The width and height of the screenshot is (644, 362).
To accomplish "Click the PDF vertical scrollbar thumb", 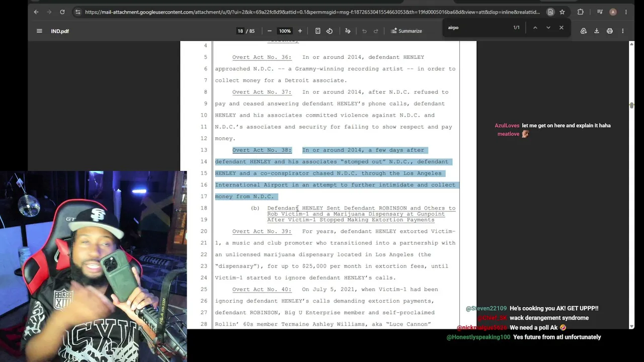I will [631, 105].
